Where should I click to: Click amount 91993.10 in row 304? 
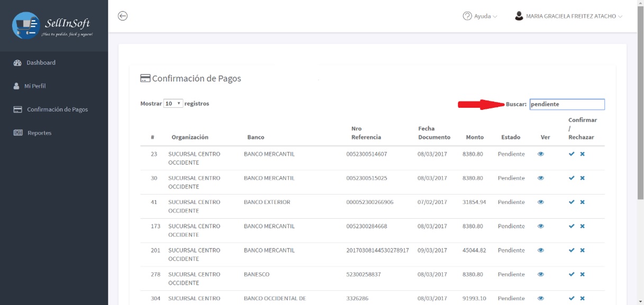click(x=474, y=298)
